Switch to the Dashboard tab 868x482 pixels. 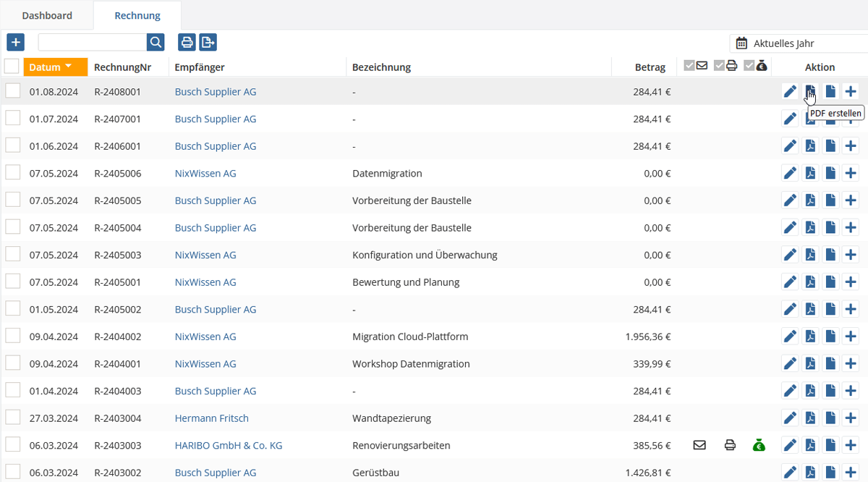tap(47, 15)
